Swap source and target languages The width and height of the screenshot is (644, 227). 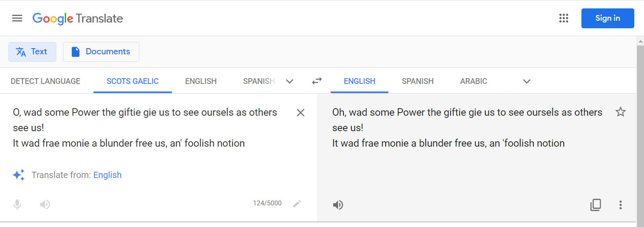click(316, 81)
